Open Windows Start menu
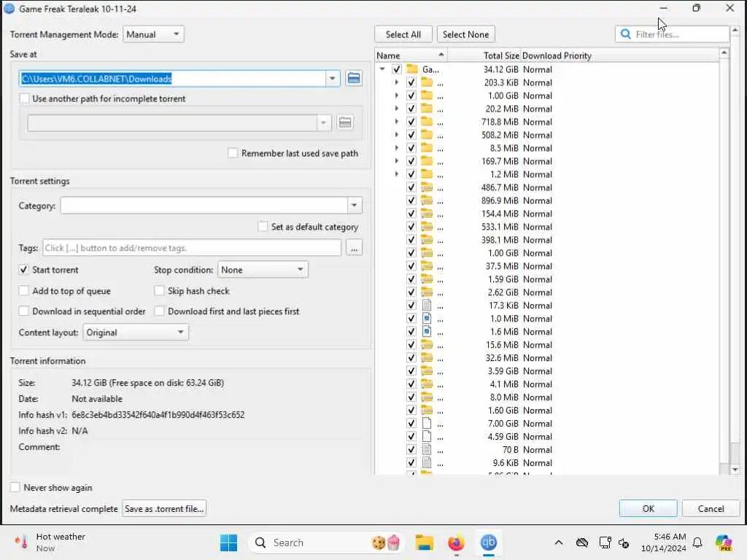 (x=228, y=542)
